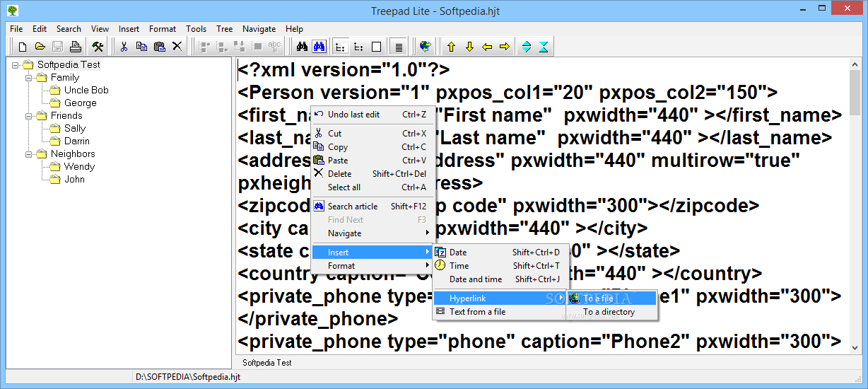Choose Delete in the context menu

pos(372,174)
